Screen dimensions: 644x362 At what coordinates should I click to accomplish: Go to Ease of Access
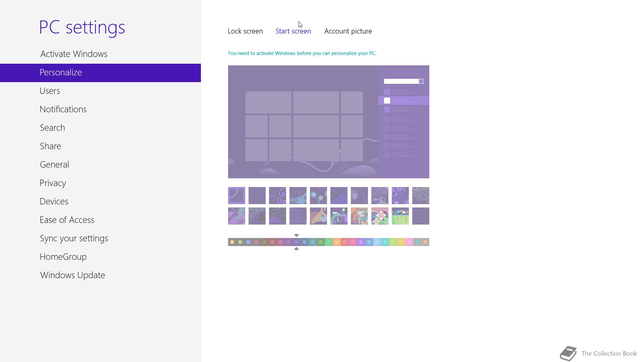67,220
